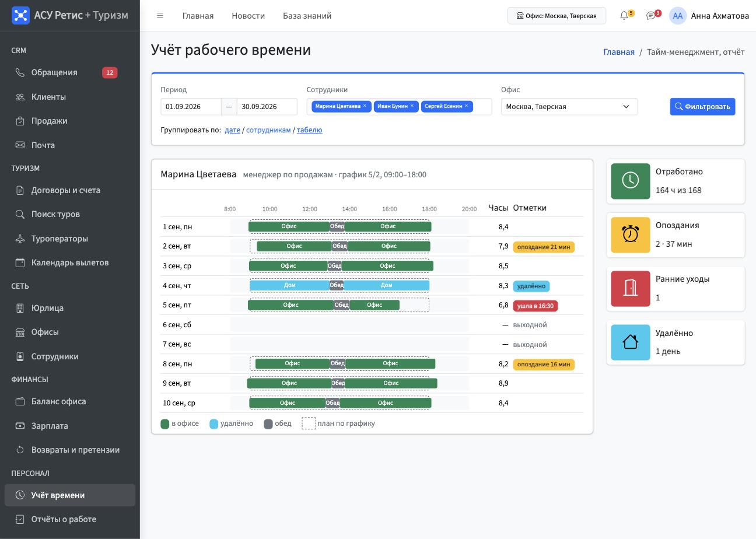Click the Главная breadcrumb link
The width and height of the screenshot is (756, 539).
(619, 52)
